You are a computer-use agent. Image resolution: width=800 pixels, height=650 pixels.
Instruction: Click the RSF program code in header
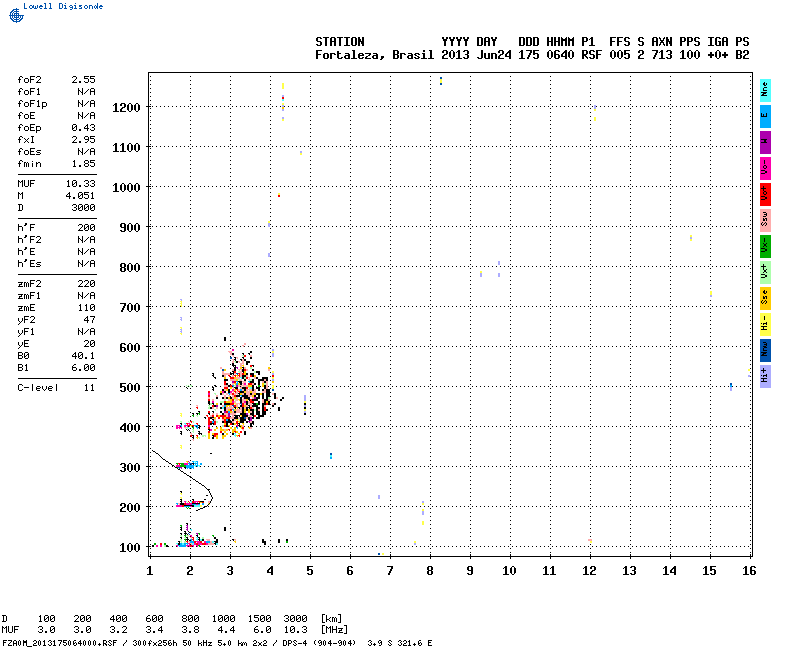click(x=591, y=55)
